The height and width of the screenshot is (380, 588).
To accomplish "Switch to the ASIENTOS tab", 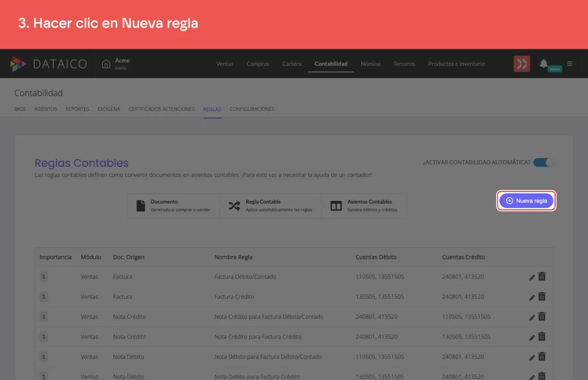I will [x=46, y=109].
